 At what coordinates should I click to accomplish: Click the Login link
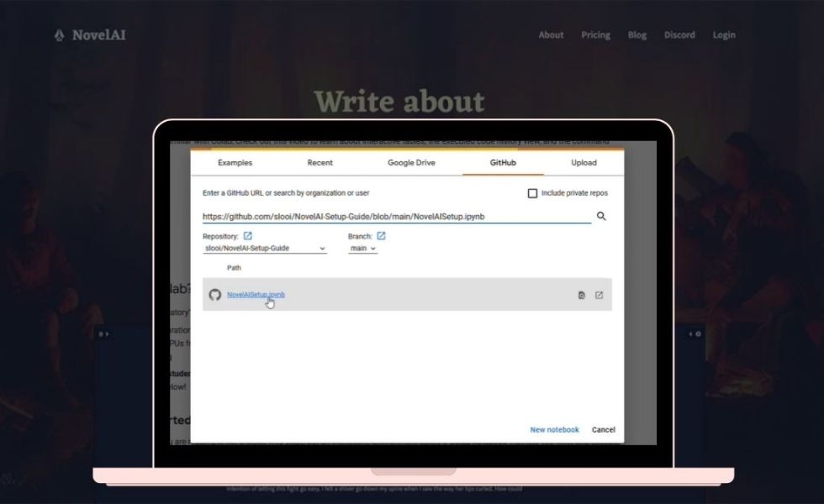coord(724,35)
